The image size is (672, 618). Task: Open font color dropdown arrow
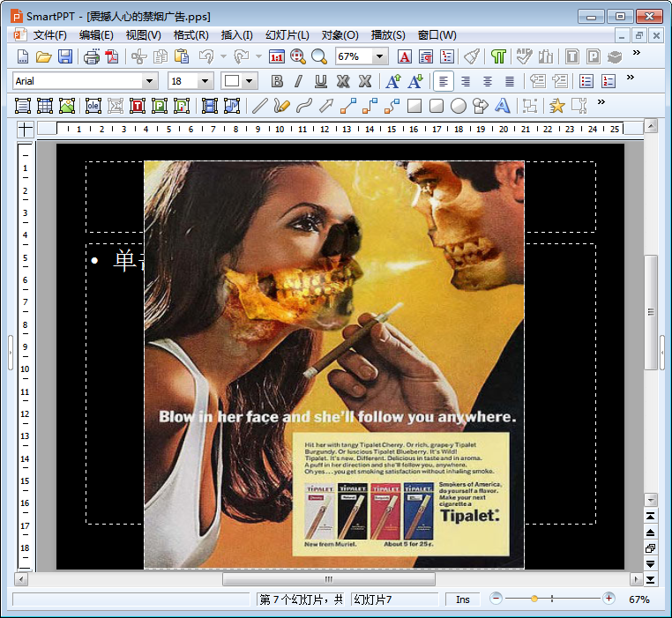250,81
